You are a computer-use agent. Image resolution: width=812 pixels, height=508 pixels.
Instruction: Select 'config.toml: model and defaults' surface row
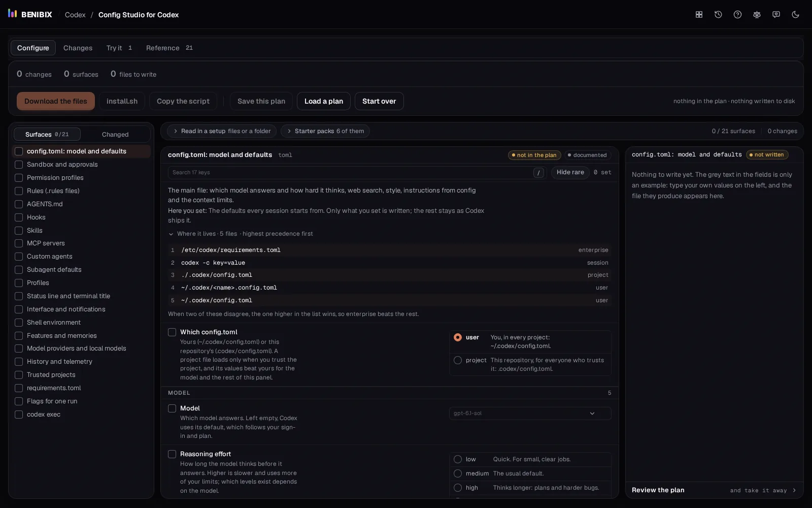[x=81, y=151]
